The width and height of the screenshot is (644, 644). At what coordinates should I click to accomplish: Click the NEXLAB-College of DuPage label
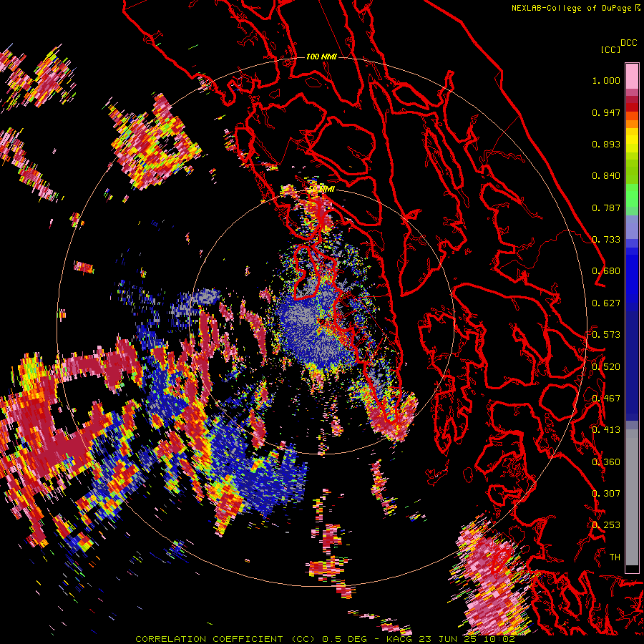pos(571,8)
